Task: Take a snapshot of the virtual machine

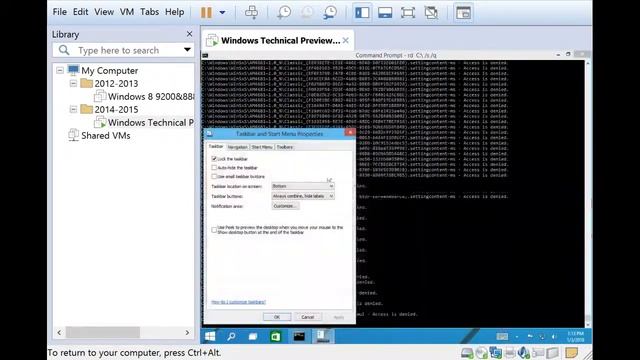Action: (283, 13)
